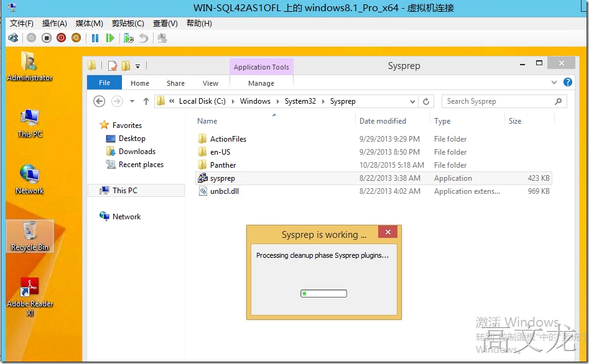Revert VM using grey undo arrow
The width and height of the screenshot is (589, 364).
[144, 38]
